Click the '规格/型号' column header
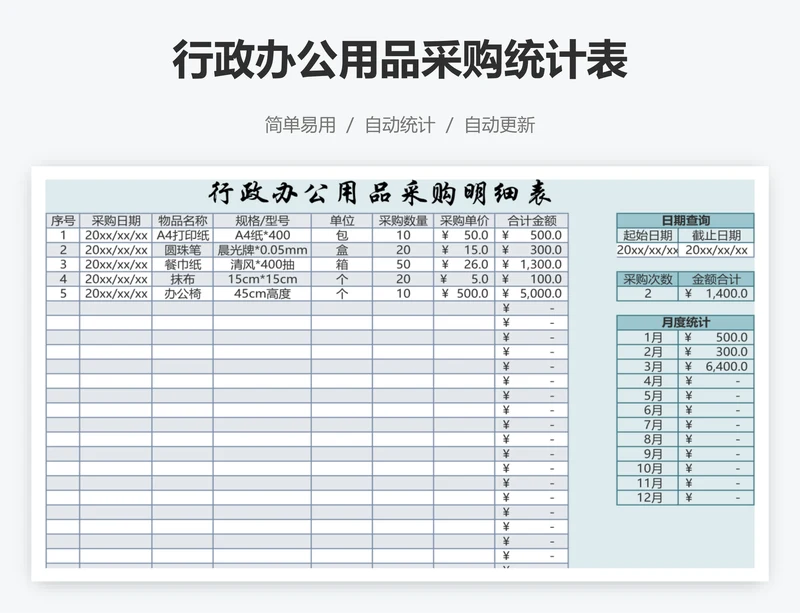The image size is (800, 613). click(262, 221)
